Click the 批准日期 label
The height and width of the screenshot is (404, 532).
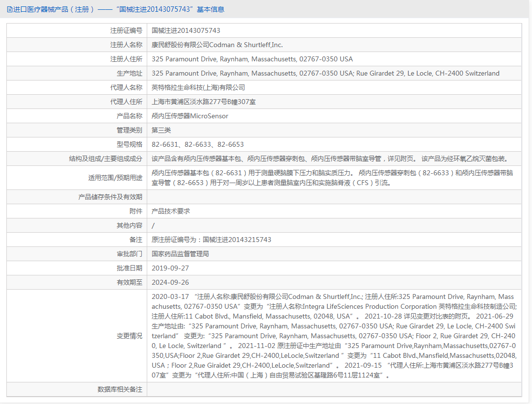pyautogui.click(x=129, y=268)
